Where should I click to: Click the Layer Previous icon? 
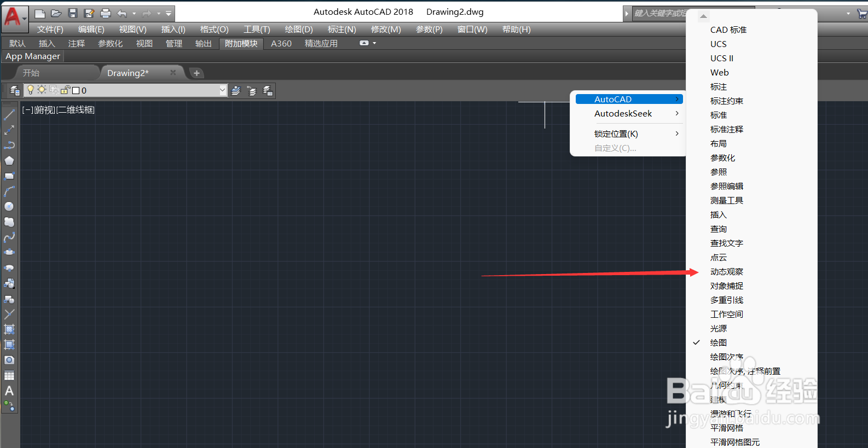252,90
